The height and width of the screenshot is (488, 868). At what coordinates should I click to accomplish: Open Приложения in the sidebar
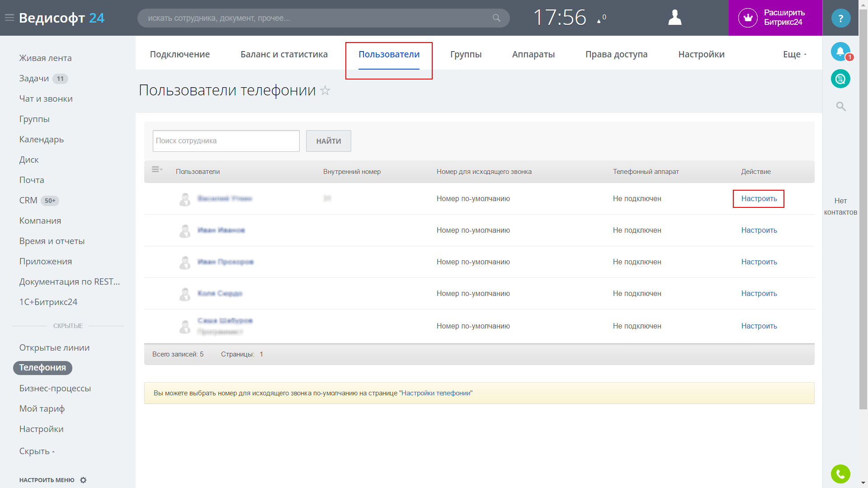(x=45, y=261)
